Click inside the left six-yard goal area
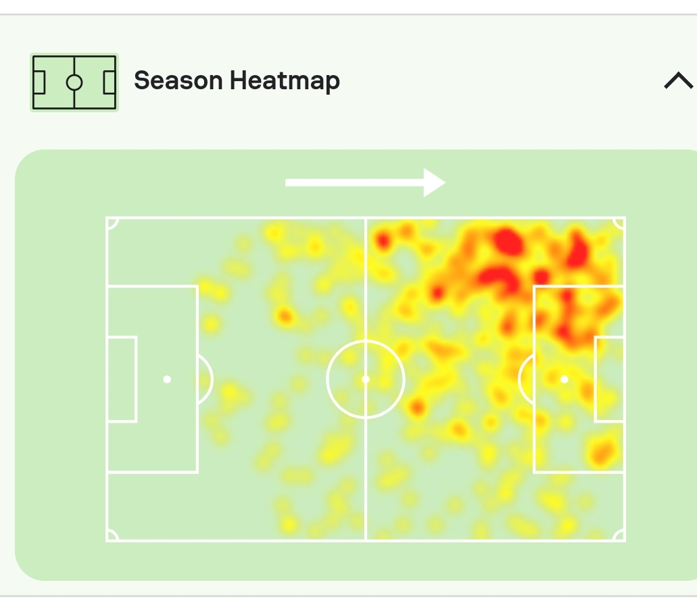The width and height of the screenshot is (697, 616). click(x=122, y=379)
